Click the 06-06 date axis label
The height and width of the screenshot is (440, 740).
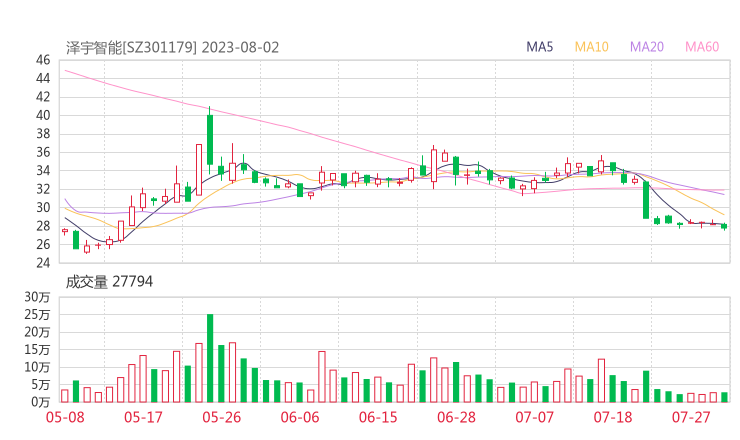tap(300, 417)
